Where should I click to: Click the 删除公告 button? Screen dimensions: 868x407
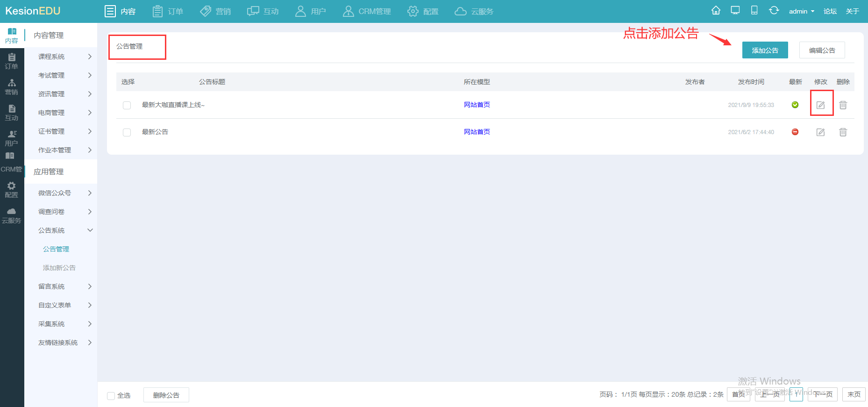(x=166, y=395)
